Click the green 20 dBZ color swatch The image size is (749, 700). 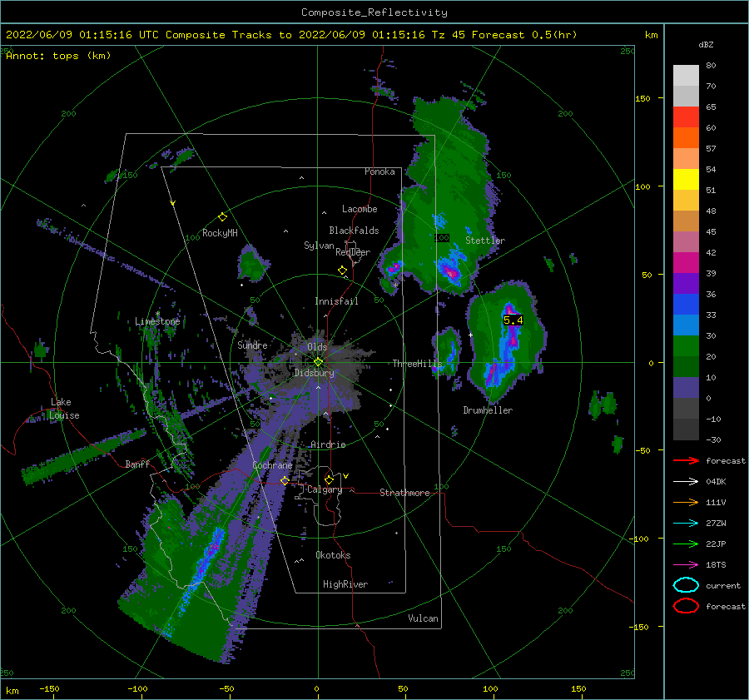tap(686, 346)
